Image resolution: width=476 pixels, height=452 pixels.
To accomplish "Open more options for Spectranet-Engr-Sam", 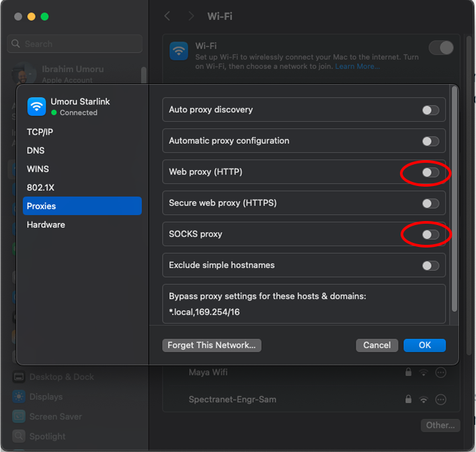I will (x=441, y=400).
